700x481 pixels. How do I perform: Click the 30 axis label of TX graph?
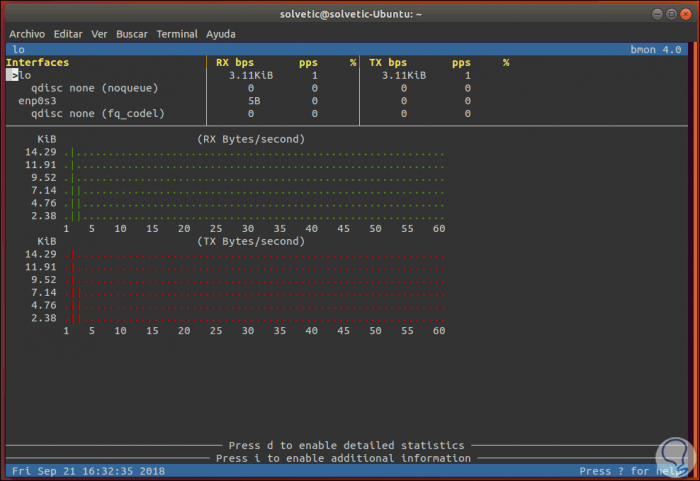248,331
